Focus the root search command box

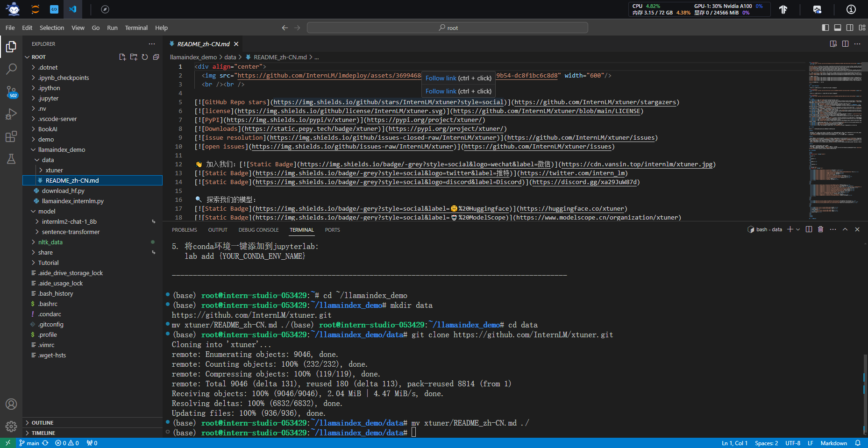448,28
